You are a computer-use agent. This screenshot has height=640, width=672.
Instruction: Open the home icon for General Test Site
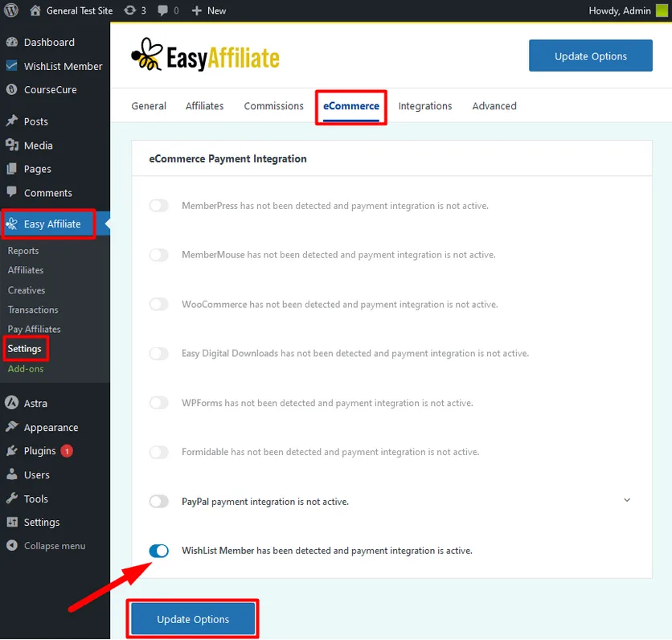coord(35,10)
